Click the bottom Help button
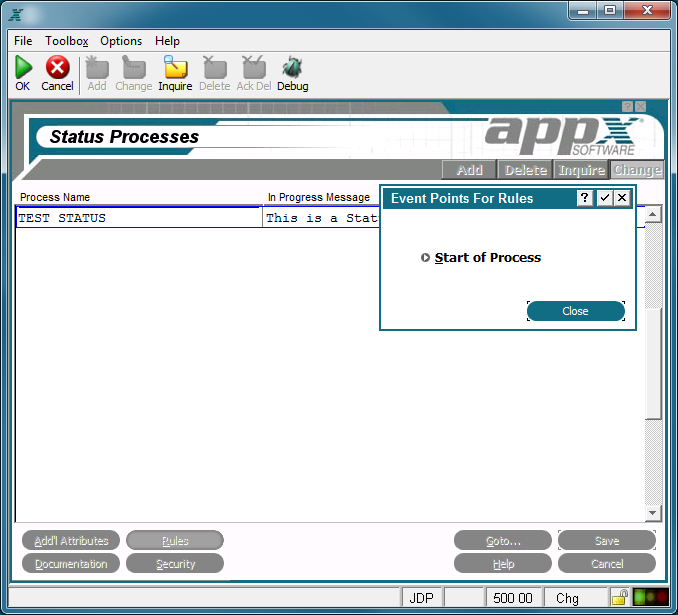 pyautogui.click(x=503, y=564)
